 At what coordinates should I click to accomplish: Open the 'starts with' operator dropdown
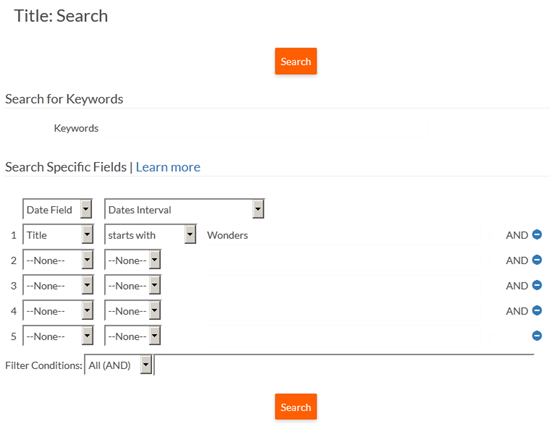click(x=150, y=234)
